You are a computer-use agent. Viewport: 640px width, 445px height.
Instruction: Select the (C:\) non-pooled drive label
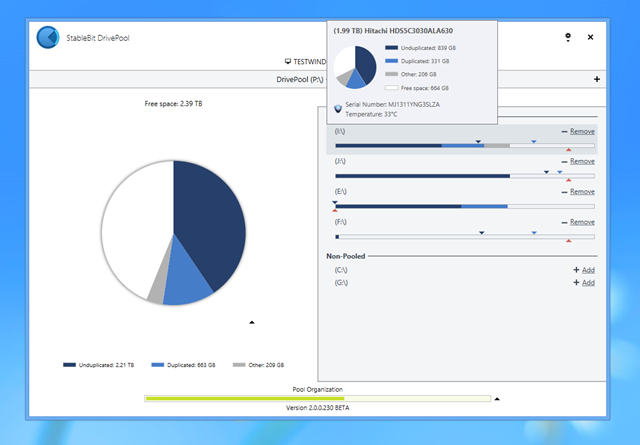tap(341, 270)
